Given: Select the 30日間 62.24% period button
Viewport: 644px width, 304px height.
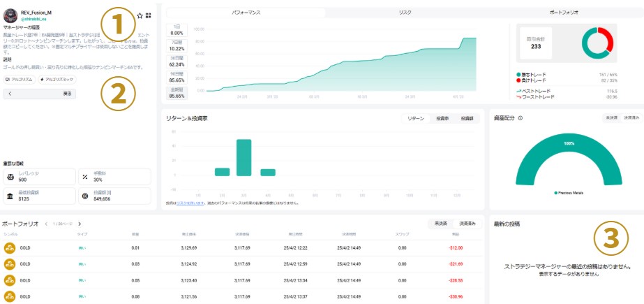Looking at the screenshot, I should pyautogui.click(x=177, y=61).
